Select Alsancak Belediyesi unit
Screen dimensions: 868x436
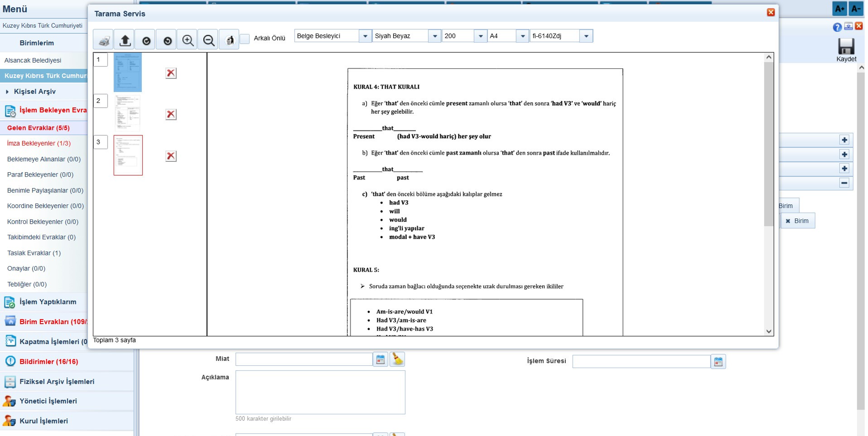click(33, 60)
